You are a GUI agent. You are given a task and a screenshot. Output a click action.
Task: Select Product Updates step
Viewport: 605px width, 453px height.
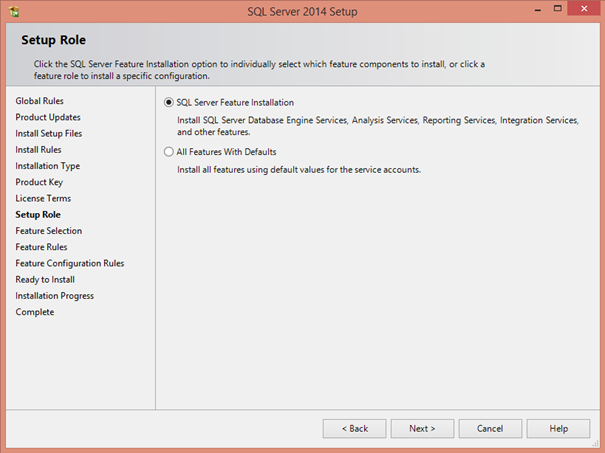[x=48, y=117]
